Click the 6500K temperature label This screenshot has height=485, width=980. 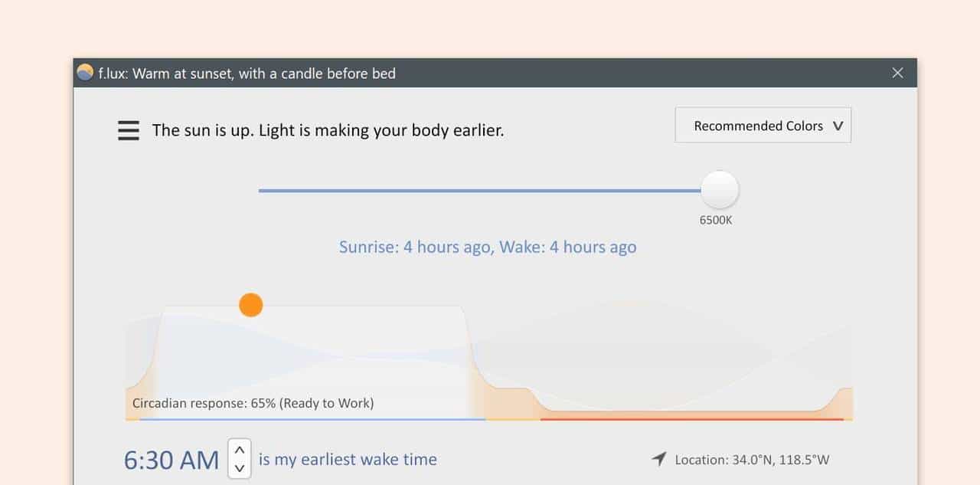tap(716, 220)
